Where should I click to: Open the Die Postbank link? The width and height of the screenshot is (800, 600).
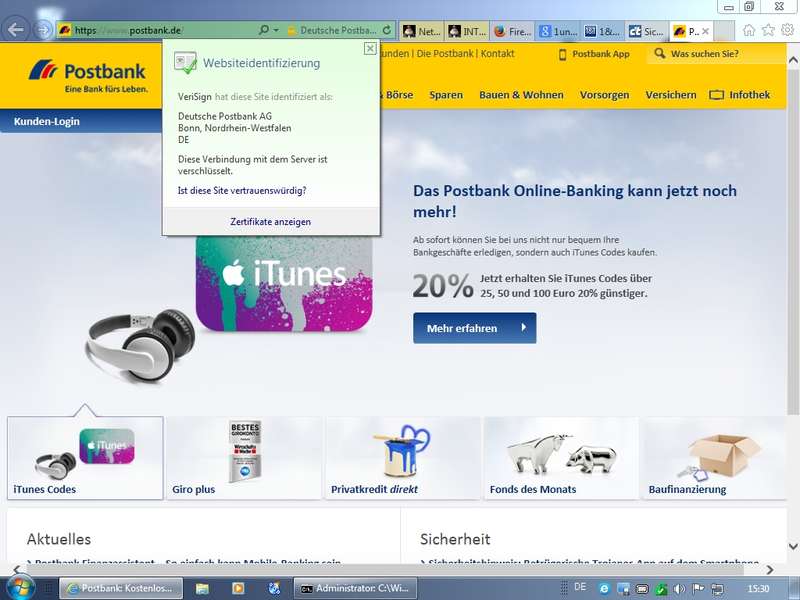(x=445, y=54)
